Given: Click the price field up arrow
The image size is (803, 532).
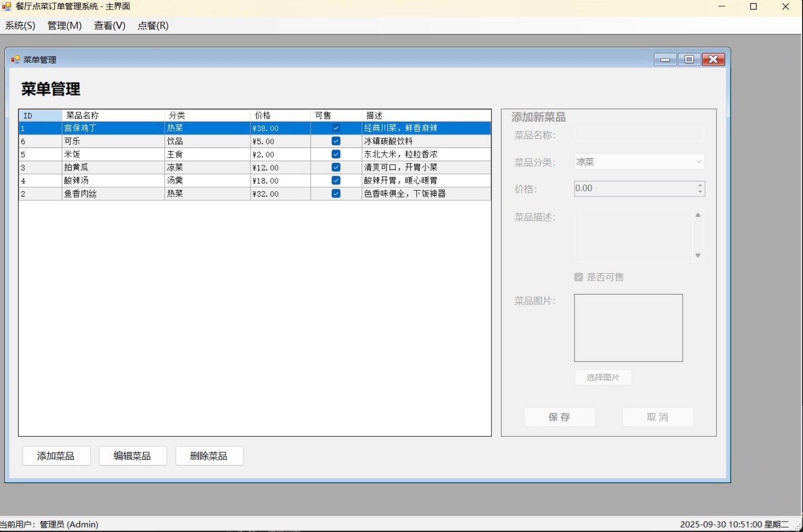Looking at the screenshot, I should (700, 185).
